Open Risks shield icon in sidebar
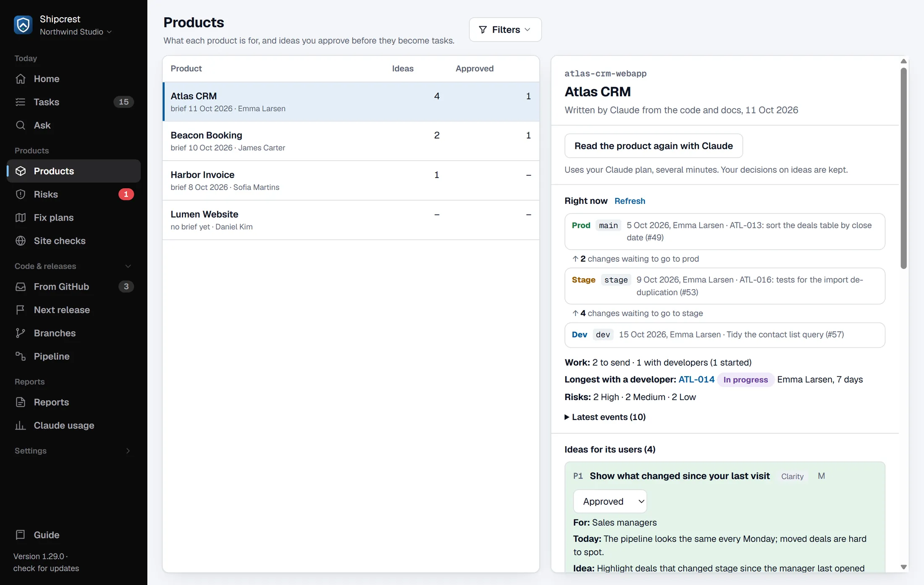The height and width of the screenshot is (585, 924). pos(21,194)
